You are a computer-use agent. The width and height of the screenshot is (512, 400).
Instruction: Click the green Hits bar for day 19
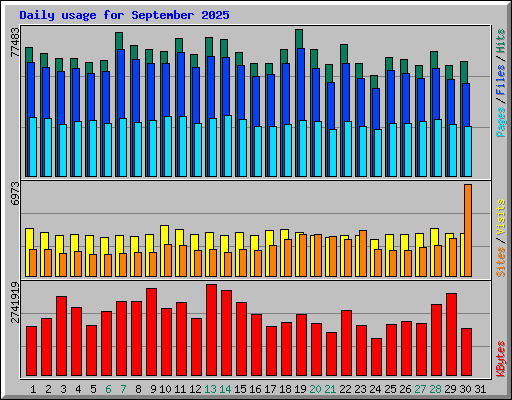[299, 39]
